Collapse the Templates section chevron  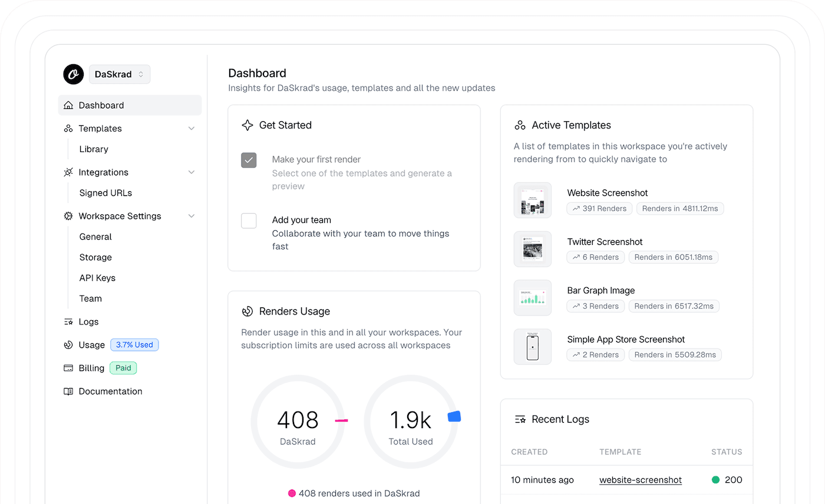[x=191, y=128]
